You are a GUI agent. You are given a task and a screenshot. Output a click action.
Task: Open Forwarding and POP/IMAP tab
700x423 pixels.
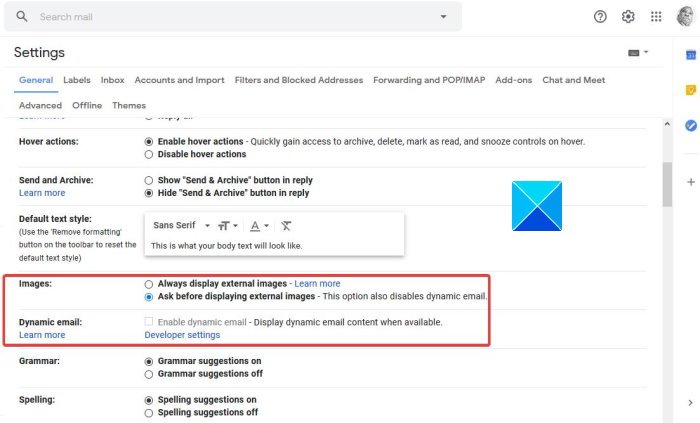[429, 80]
